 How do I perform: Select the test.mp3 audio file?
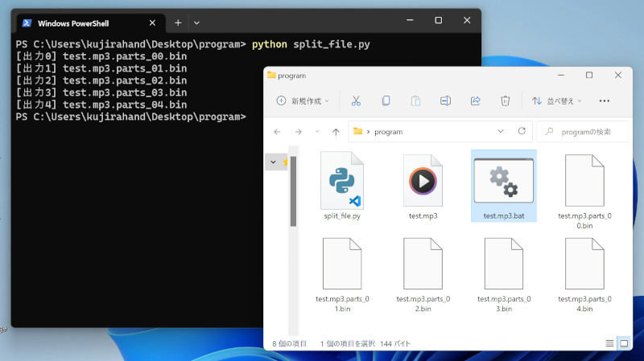coord(423,186)
